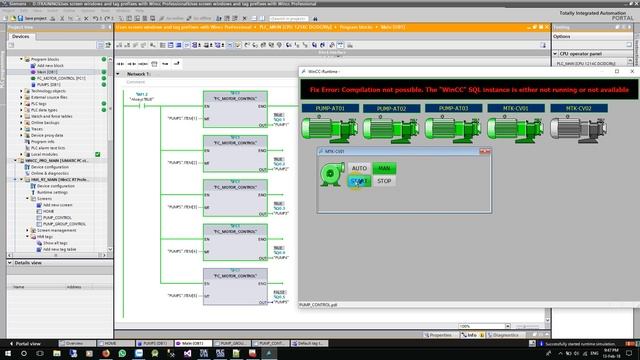Image resolution: width=640 pixels, height=360 pixels.
Task: Click the Cut scissors icon in main toolbar
Action: point(62,18)
